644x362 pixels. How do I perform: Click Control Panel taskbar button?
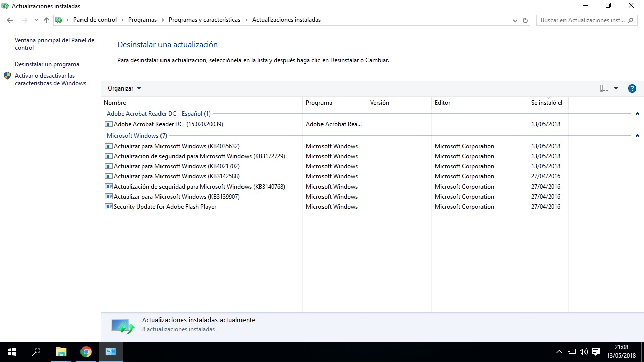pos(110,352)
